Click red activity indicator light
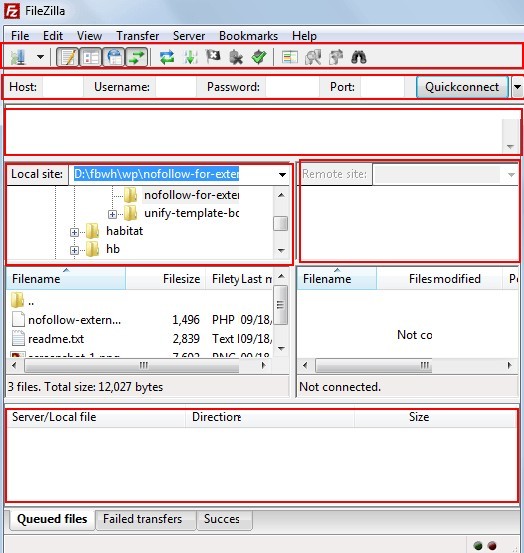Image resolution: width=524 pixels, height=553 pixels. pyautogui.click(x=492, y=546)
